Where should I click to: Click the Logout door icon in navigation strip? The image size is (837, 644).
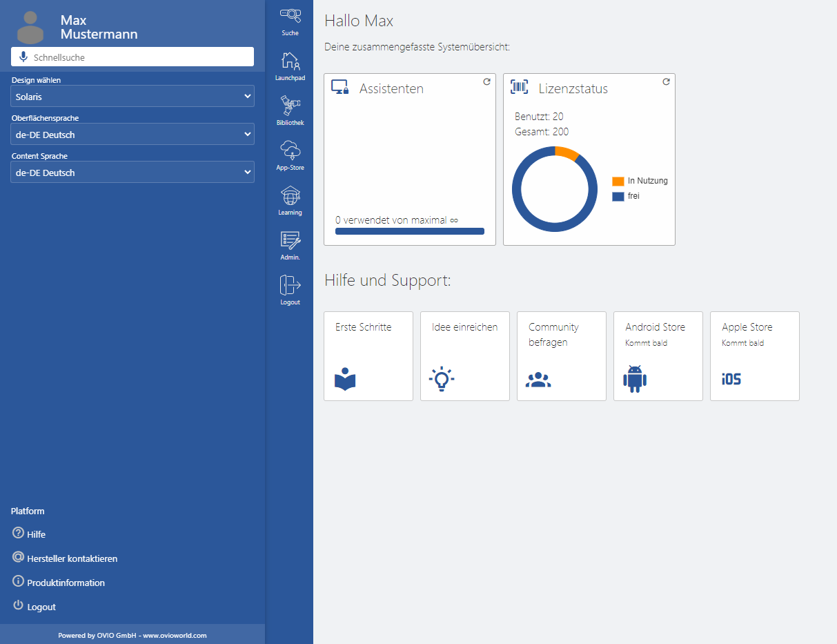tap(290, 284)
